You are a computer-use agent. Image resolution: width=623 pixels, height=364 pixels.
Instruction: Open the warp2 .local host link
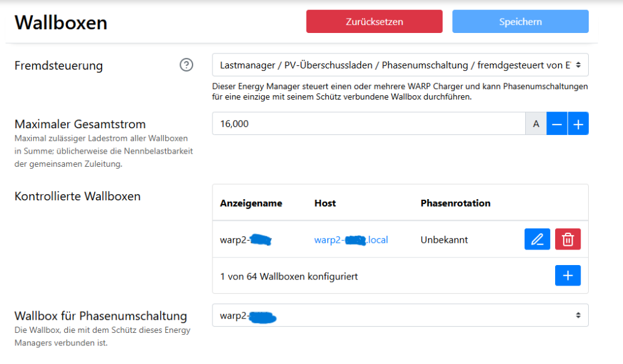(351, 240)
